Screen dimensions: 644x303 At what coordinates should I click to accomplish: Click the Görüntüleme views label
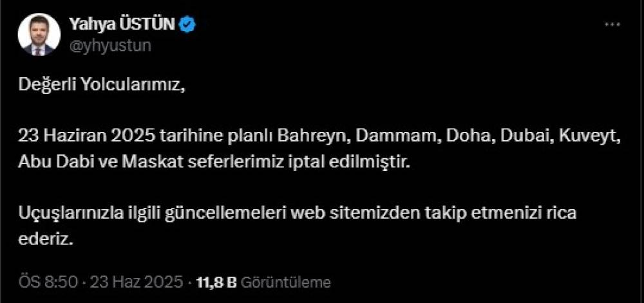tap(285, 282)
